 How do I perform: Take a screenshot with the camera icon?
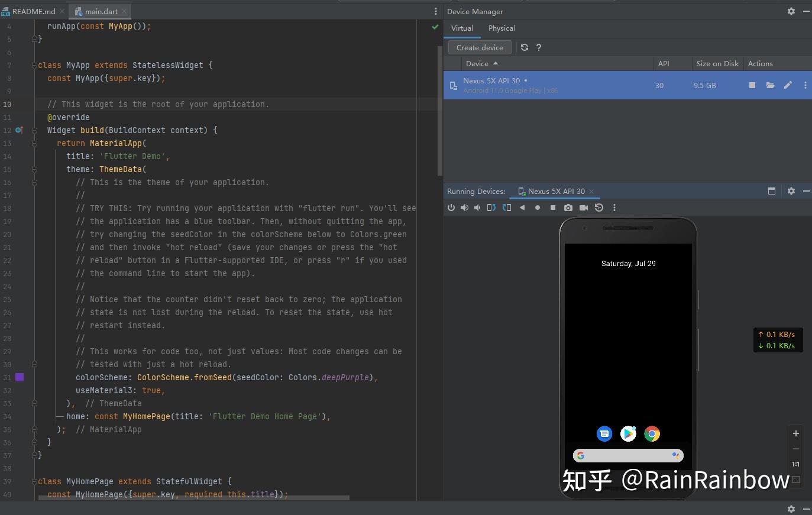pos(568,208)
